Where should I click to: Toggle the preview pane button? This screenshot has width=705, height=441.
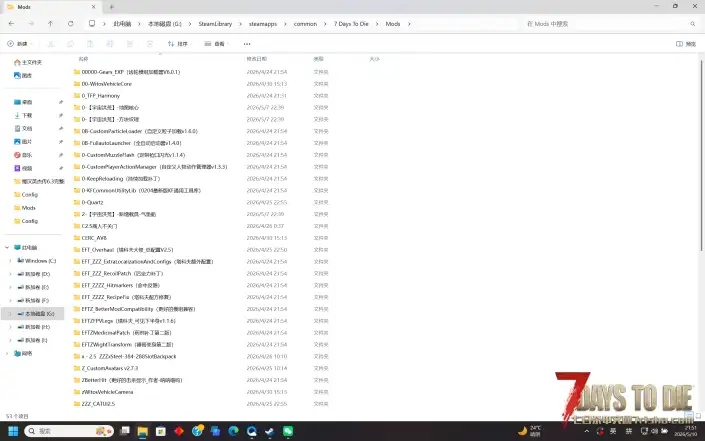686,44
